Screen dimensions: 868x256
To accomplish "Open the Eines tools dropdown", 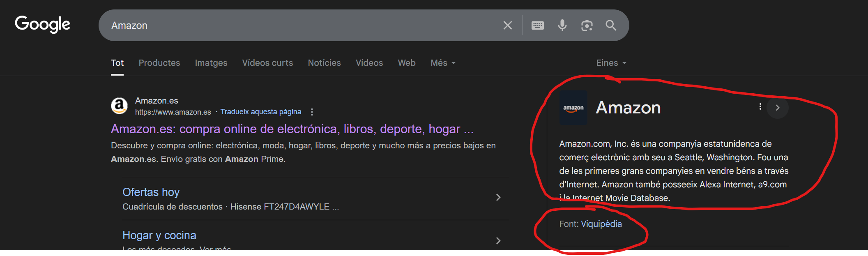I will (611, 63).
